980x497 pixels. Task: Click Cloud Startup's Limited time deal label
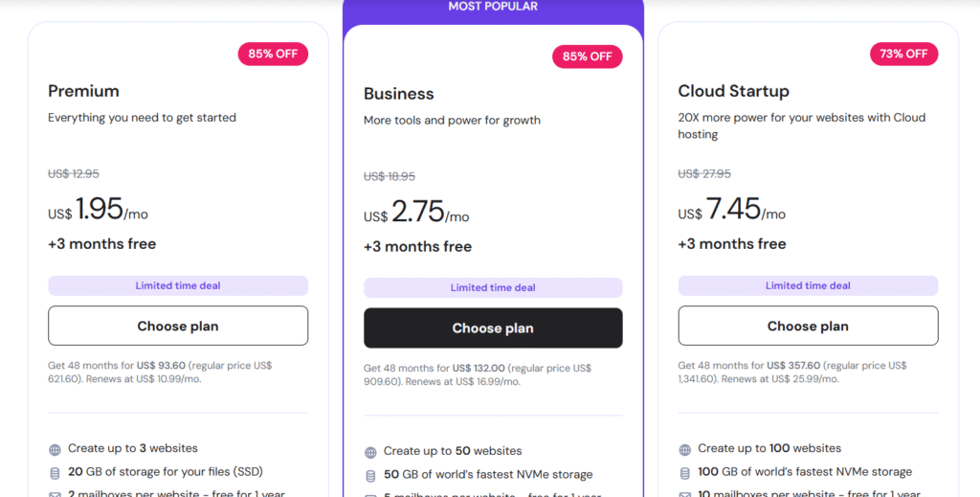[x=808, y=285]
